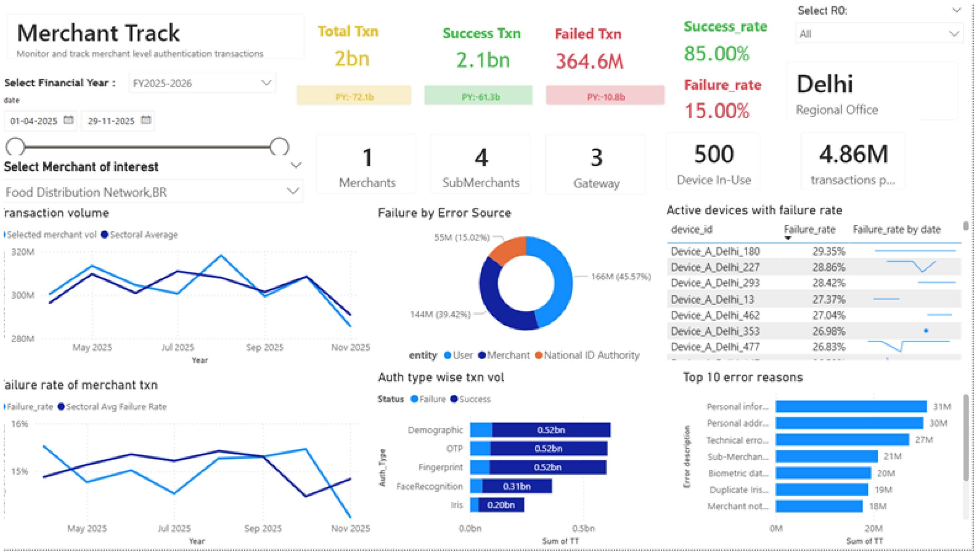This screenshot has width=980, height=556.
Task: Open the Food Distribution Network,BR merchant dropdown
Action: pyautogui.click(x=293, y=191)
